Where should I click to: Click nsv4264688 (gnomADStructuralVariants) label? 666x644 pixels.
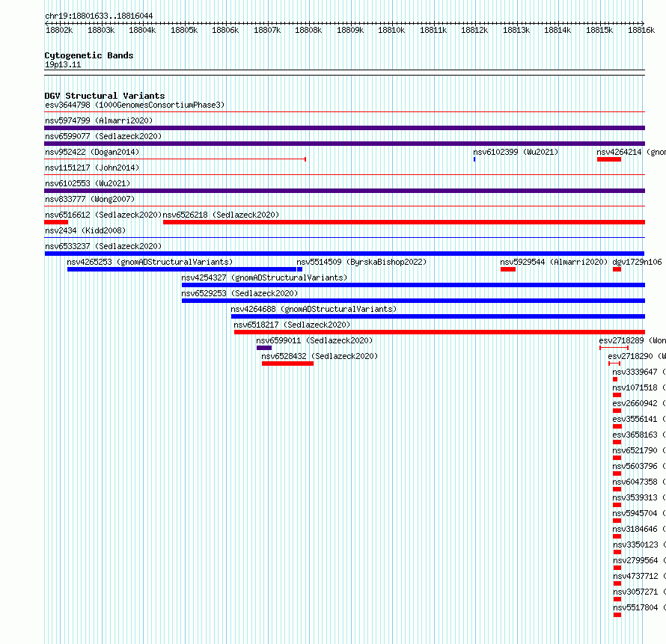(314, 309)
